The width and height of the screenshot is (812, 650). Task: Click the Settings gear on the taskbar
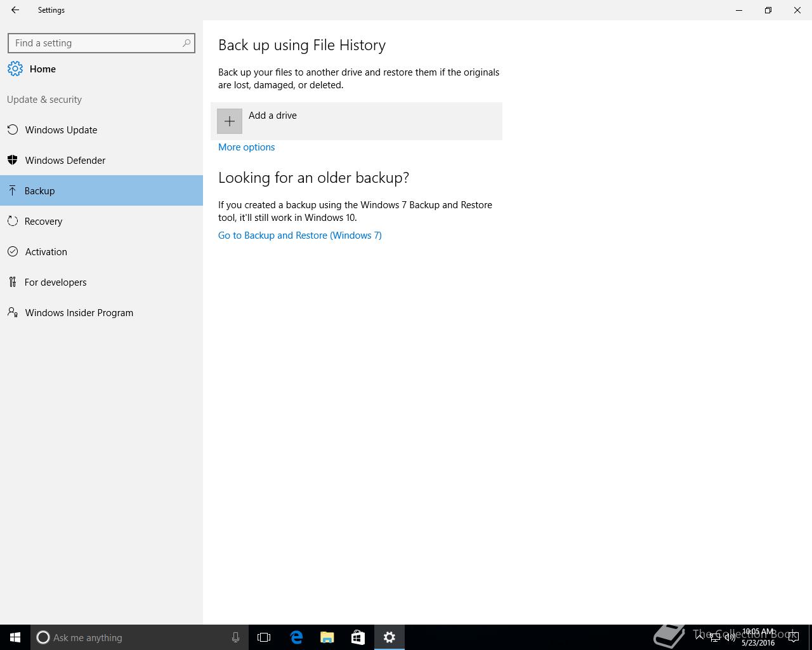390,637
